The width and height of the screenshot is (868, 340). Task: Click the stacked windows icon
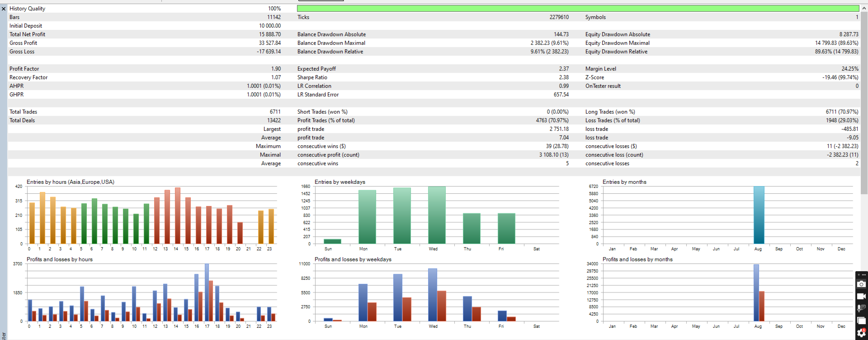tap(861, 321)
